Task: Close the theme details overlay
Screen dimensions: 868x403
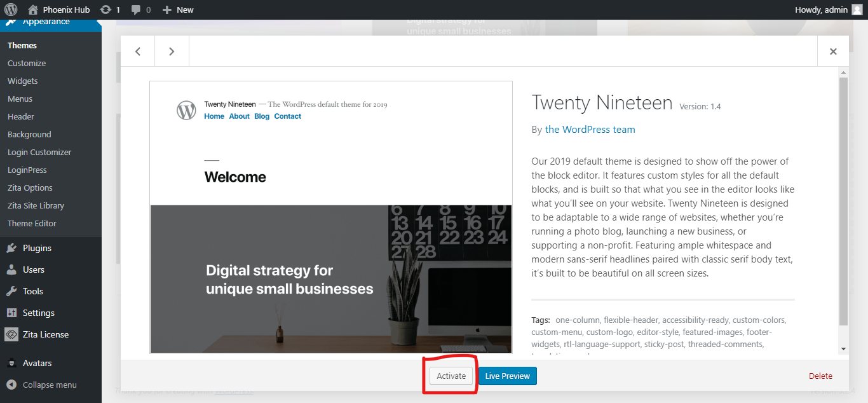Action: [833, 51]
